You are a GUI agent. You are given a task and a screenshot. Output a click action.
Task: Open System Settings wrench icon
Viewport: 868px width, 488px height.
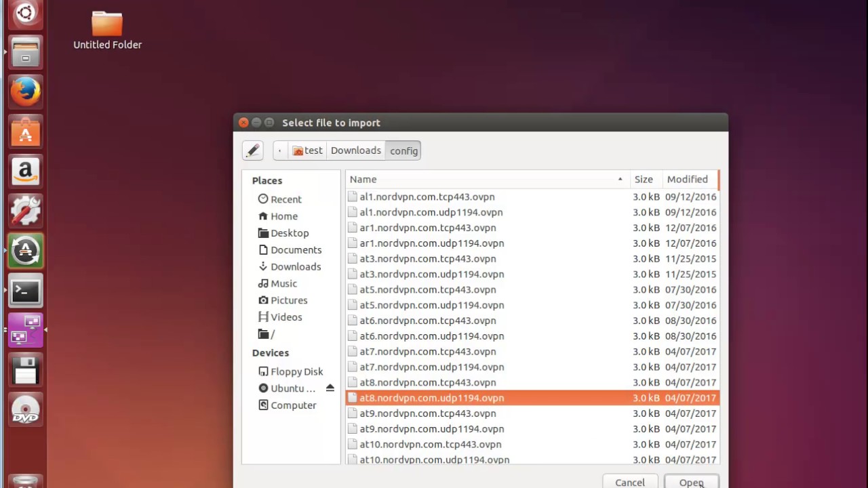pos(26,211)
